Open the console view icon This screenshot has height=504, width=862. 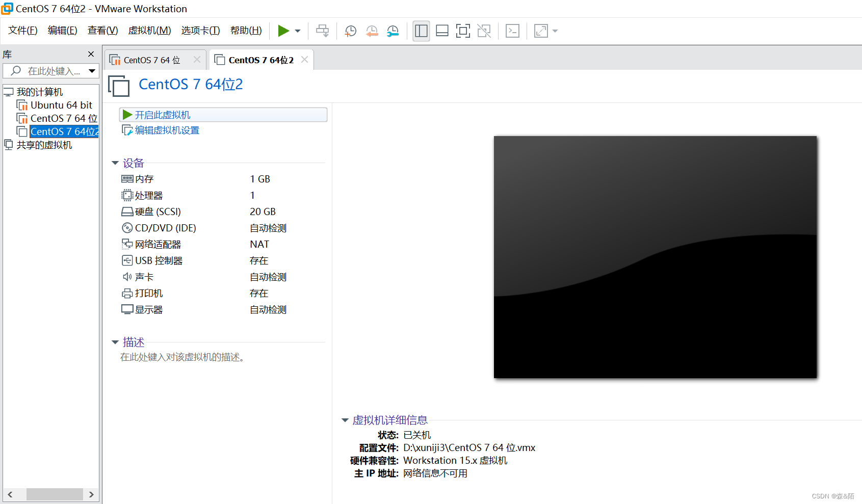(512, 31)
